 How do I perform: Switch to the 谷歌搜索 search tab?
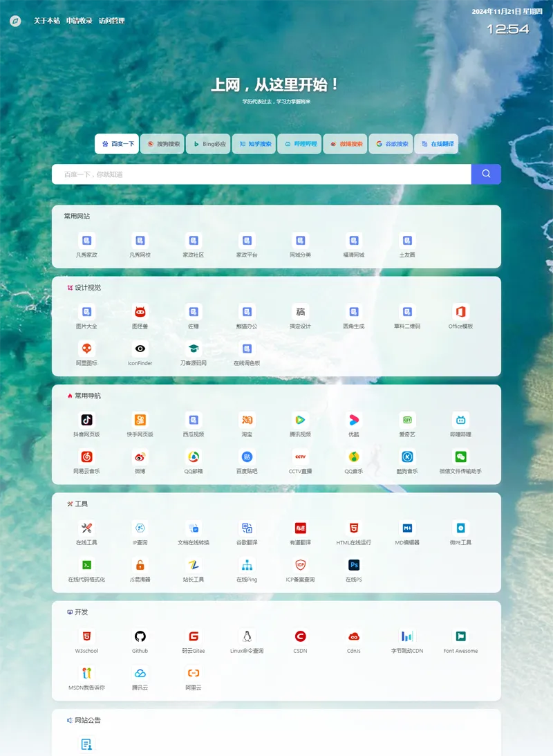click(391, 144)
